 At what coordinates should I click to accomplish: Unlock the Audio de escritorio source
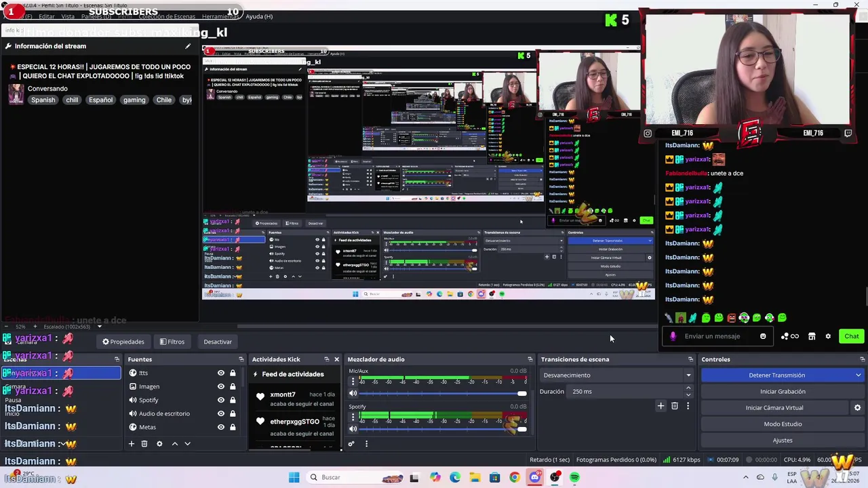click(x=233, y=413)
